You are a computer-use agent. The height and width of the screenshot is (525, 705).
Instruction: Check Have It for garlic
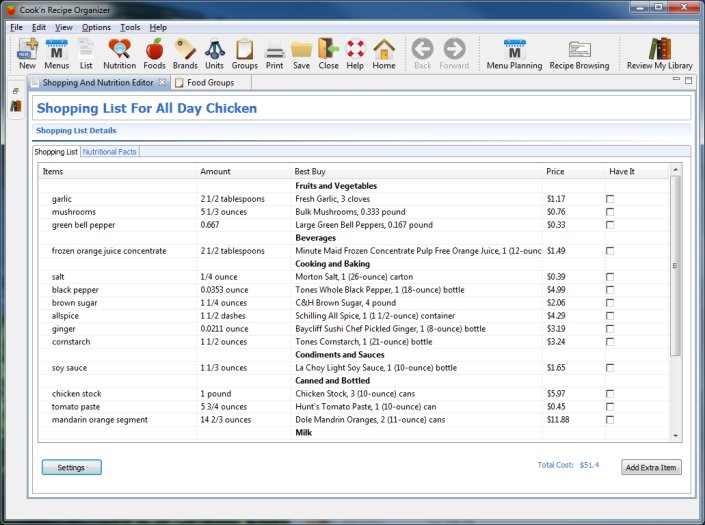tap(610, 199)
